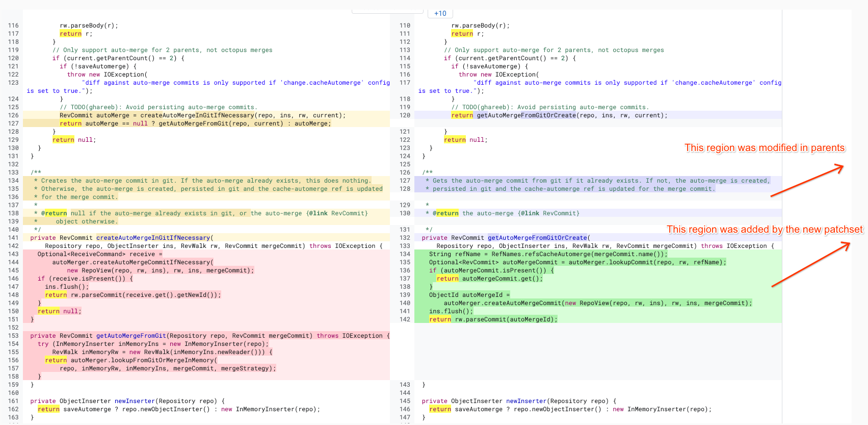Select right-side line number 120
This screenshot has height=425, width=868.
tap(405, 115)
